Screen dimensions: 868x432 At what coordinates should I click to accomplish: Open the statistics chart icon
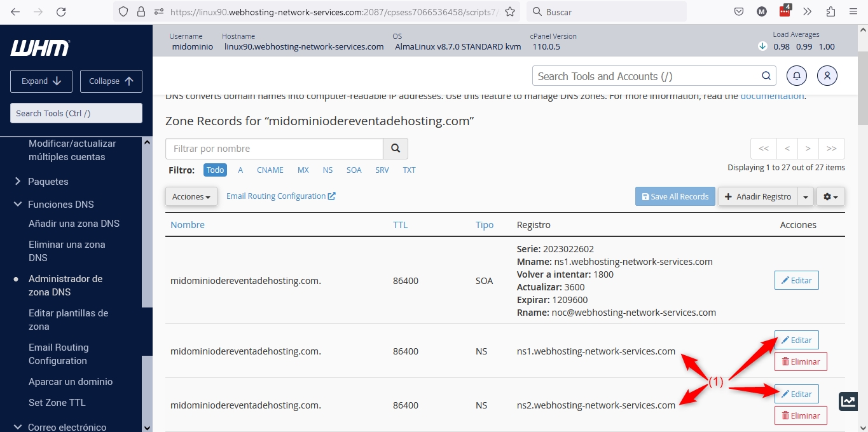(848, 401)
